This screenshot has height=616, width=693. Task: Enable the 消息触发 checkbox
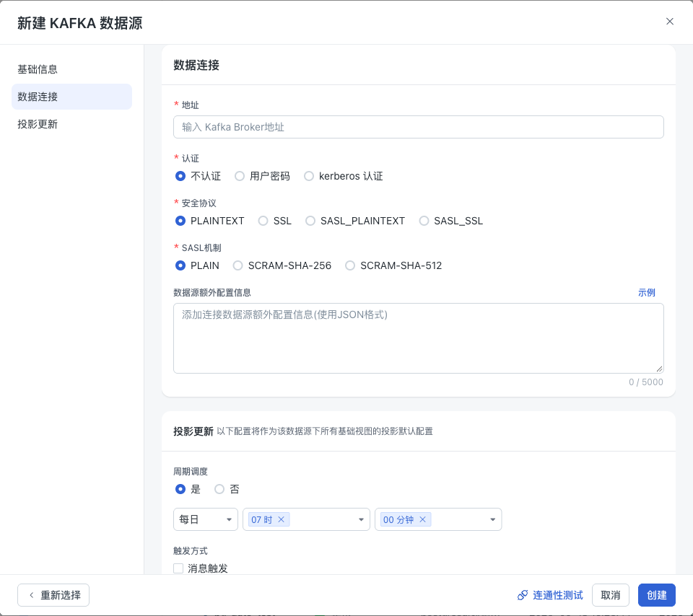(x=178, y=568)
